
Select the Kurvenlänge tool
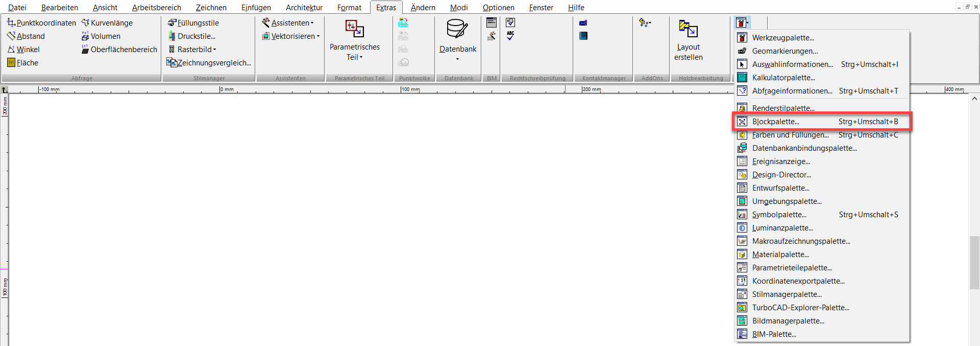point(107,23)
